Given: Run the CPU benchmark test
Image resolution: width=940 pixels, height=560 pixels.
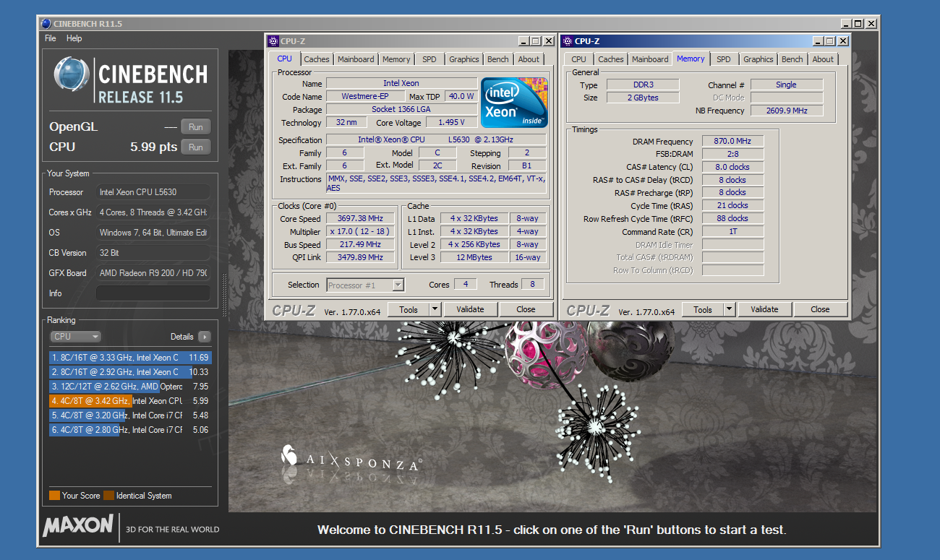Looking at the screenshot, I should pyautogui.click(x=195, y=147).
